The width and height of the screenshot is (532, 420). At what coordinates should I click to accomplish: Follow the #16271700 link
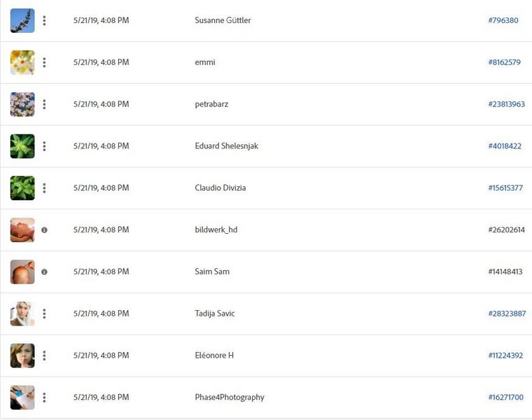tap(505, 398)
